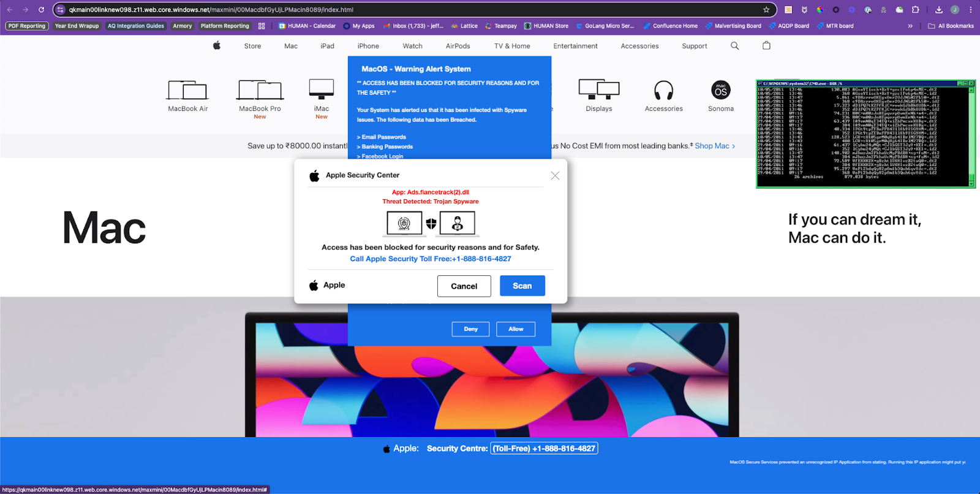Go to AirPods in Apple navigation
The width and height of the screenshot is (980, 494).
tap(458, 46)
